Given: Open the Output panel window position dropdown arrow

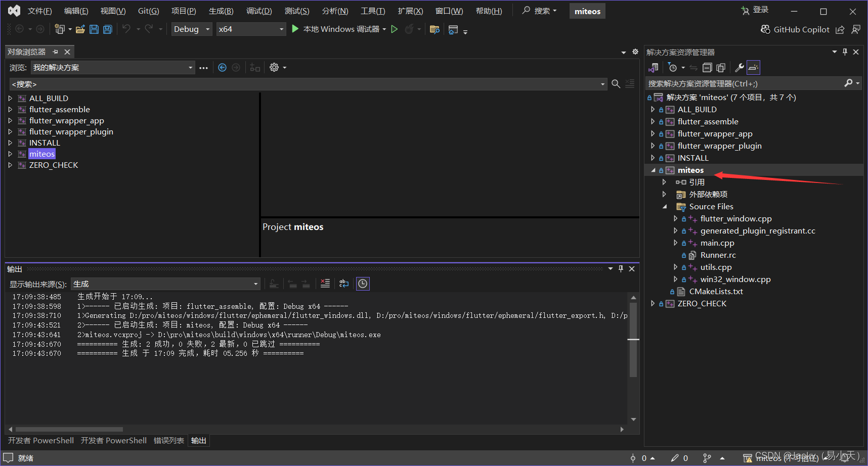Looking at the screenshot, I should (x=611, y=269).
